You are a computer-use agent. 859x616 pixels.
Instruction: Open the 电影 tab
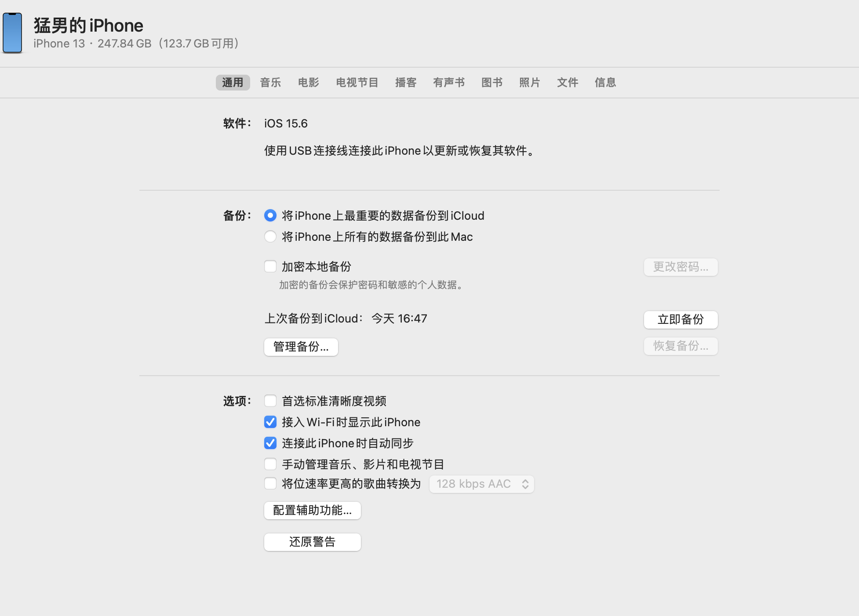(308, 83)
